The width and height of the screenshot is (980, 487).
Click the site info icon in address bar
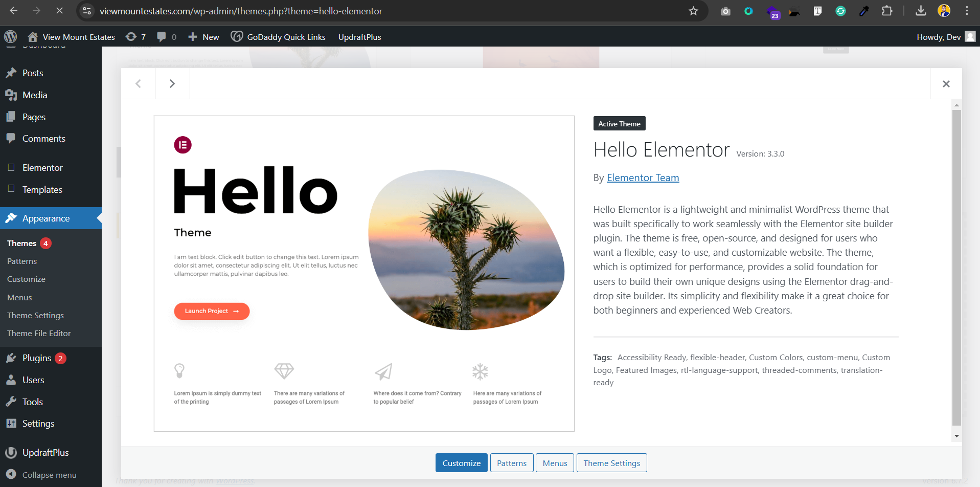pyautogui.click(x=87, y=11)
